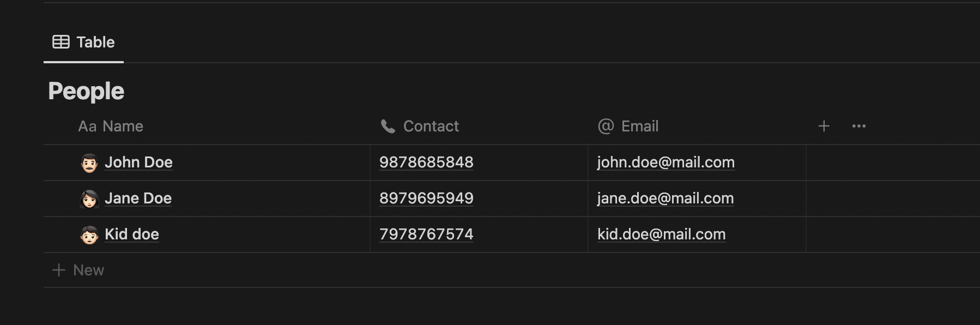Select email kid.doe@mail.com cell
980x325 pixels.
(x=697, y=234)
